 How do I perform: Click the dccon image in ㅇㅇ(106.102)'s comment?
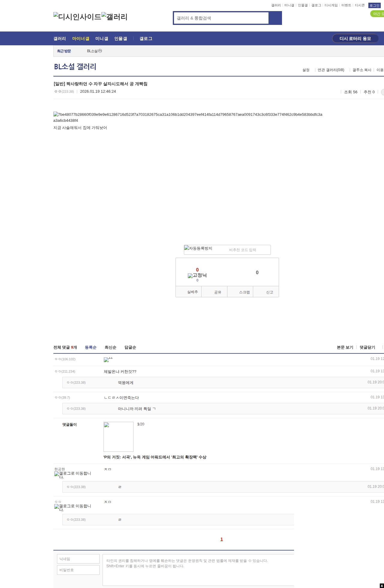[108, 359]
